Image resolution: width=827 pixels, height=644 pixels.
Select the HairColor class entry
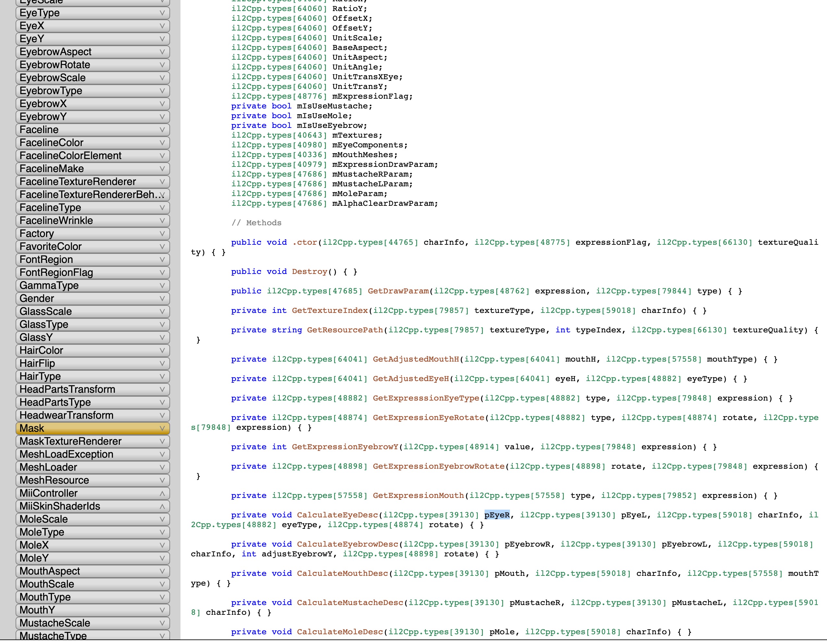click(x=41, y=350)
